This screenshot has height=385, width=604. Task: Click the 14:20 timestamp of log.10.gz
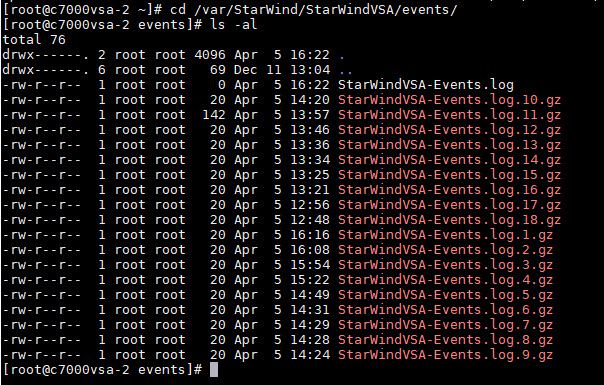pyautogui.click(x=310, y=100)
